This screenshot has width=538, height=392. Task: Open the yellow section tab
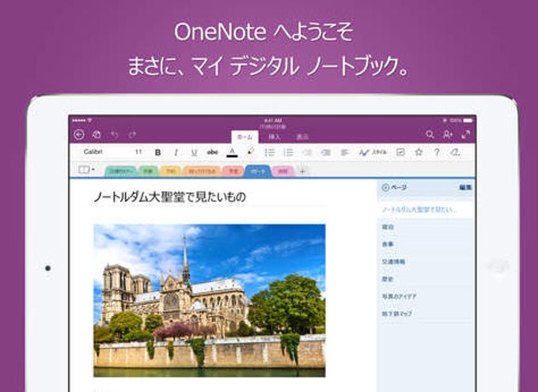171,171
